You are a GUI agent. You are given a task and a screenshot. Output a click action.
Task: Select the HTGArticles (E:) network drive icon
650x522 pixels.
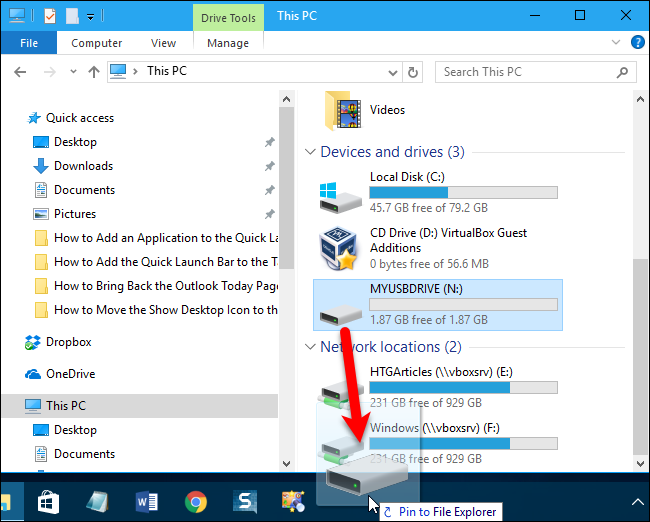click(342, 392)
